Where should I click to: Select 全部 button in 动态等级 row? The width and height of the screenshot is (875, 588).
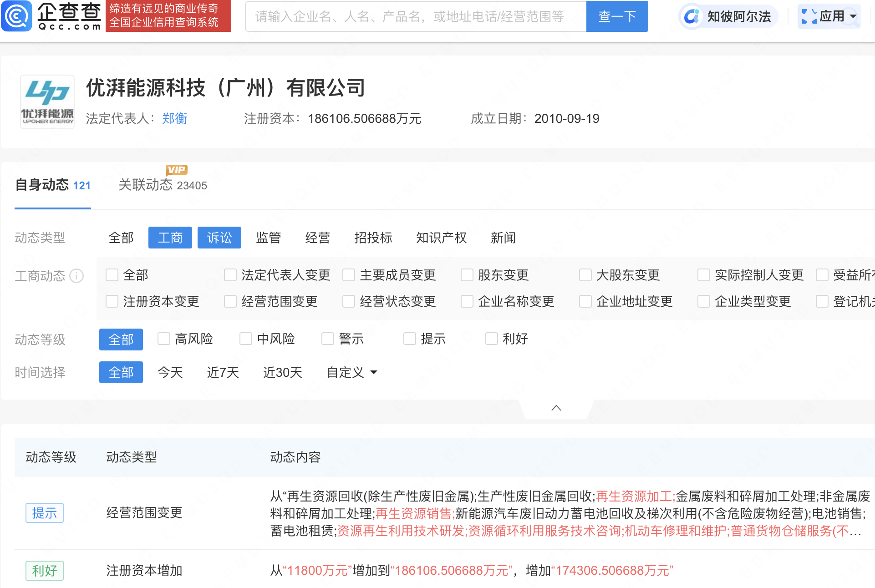click(x=121, y=340)
